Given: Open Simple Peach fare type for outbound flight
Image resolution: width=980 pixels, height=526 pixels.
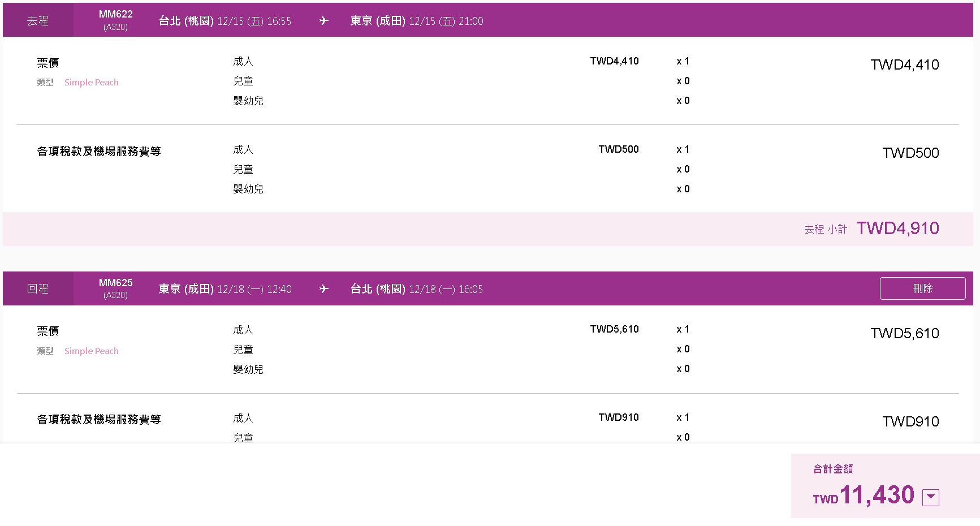Looking at the screenshot, I should (x=92, y=83).
